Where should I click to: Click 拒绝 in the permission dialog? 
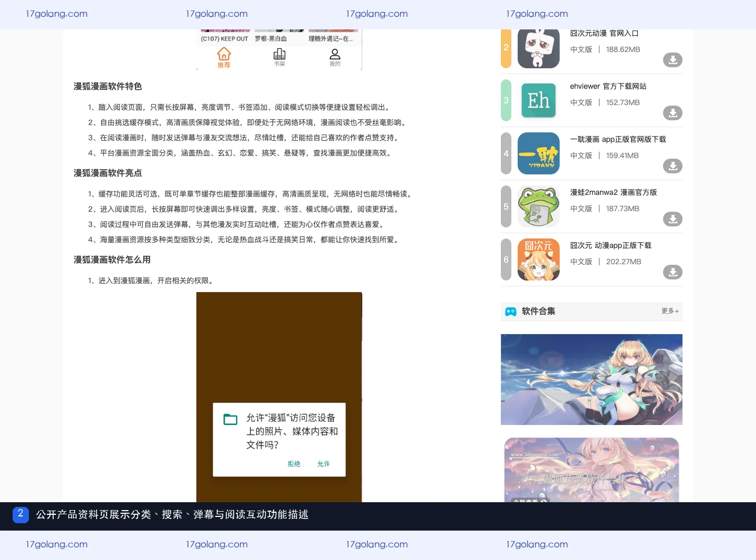tap(294, 464)
